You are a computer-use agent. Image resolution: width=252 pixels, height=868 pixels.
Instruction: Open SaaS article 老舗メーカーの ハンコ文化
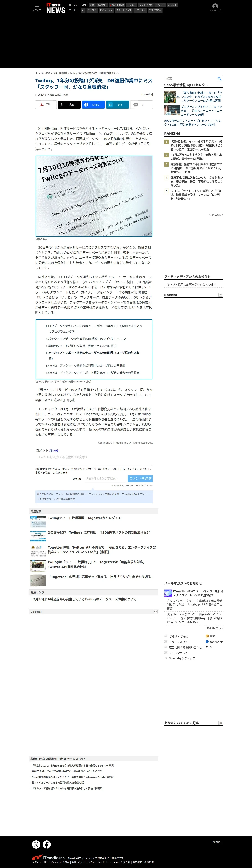point(202,97)
